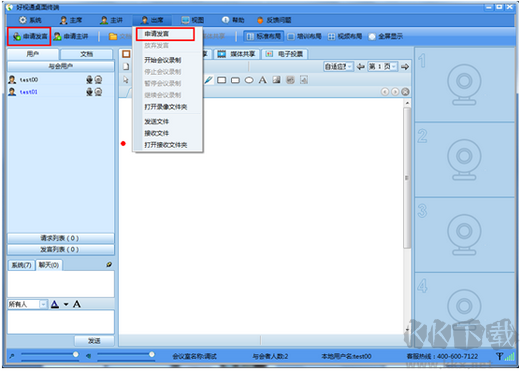The width and height of the screenshot is (520, 371).
Task: Click the round X close-tab button
Action: (x=405, y=92)
